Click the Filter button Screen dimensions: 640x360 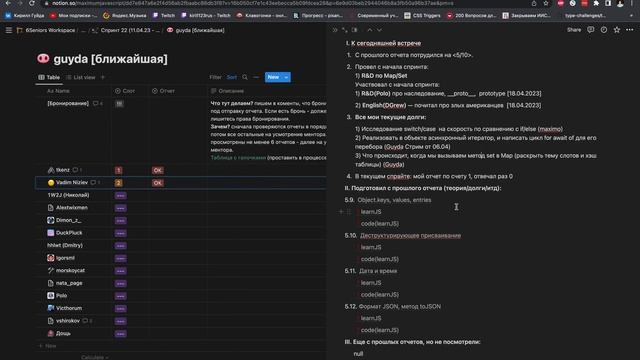coord(215,77)
